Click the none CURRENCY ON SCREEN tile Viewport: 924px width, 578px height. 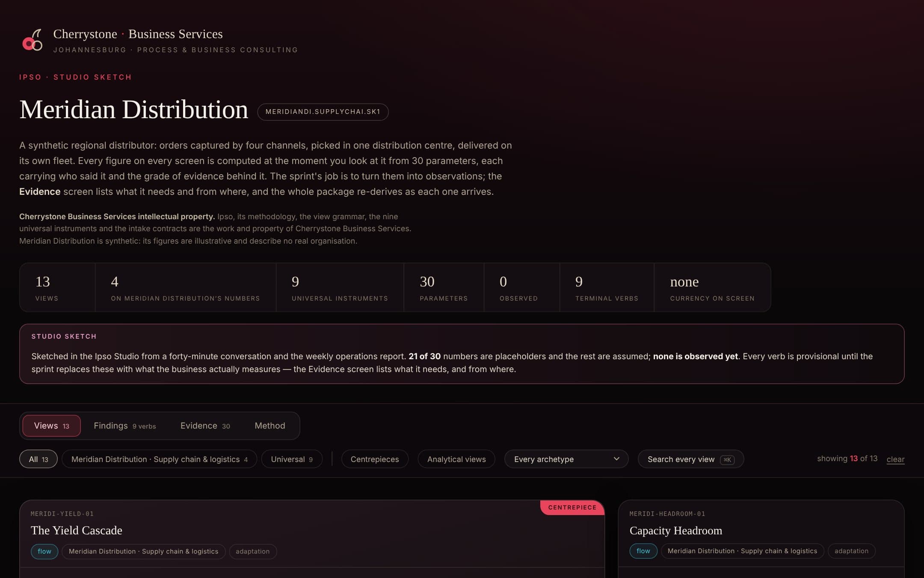(x=713, y=287)
